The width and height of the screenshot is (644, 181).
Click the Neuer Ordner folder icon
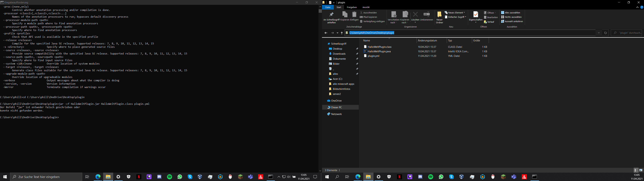coord(439,14)
